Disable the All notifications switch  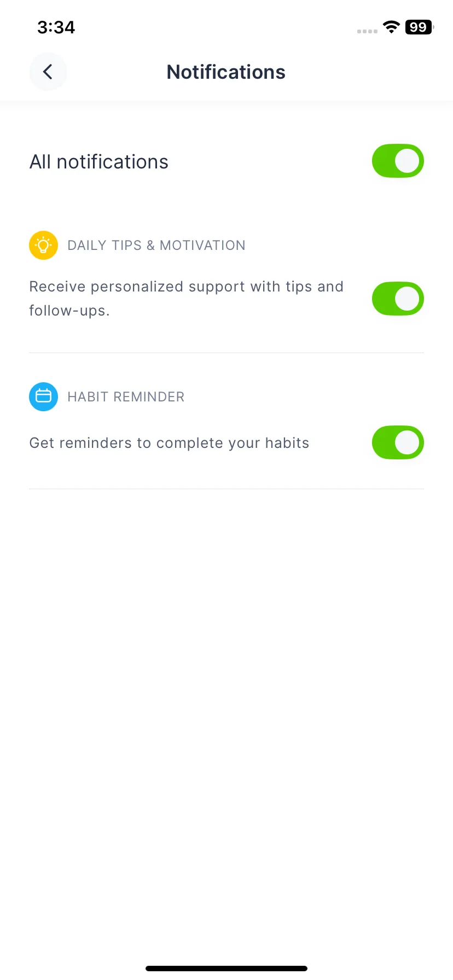[398, 161]
